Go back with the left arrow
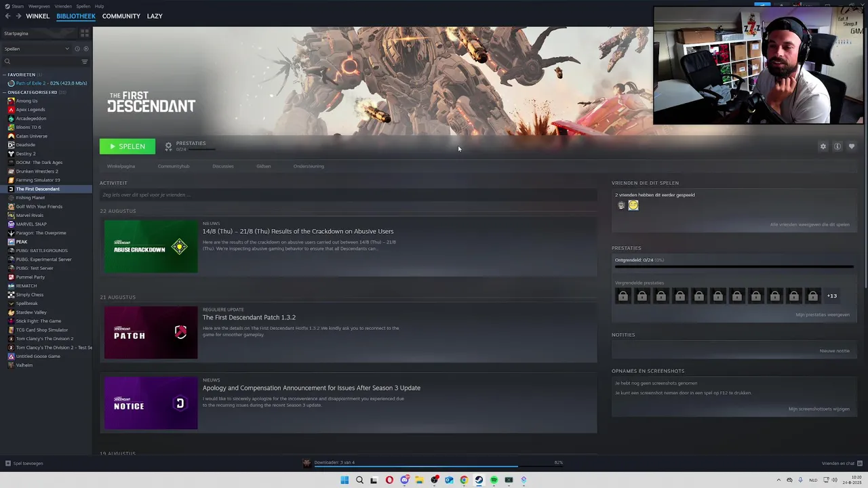 tap(7, 16)
